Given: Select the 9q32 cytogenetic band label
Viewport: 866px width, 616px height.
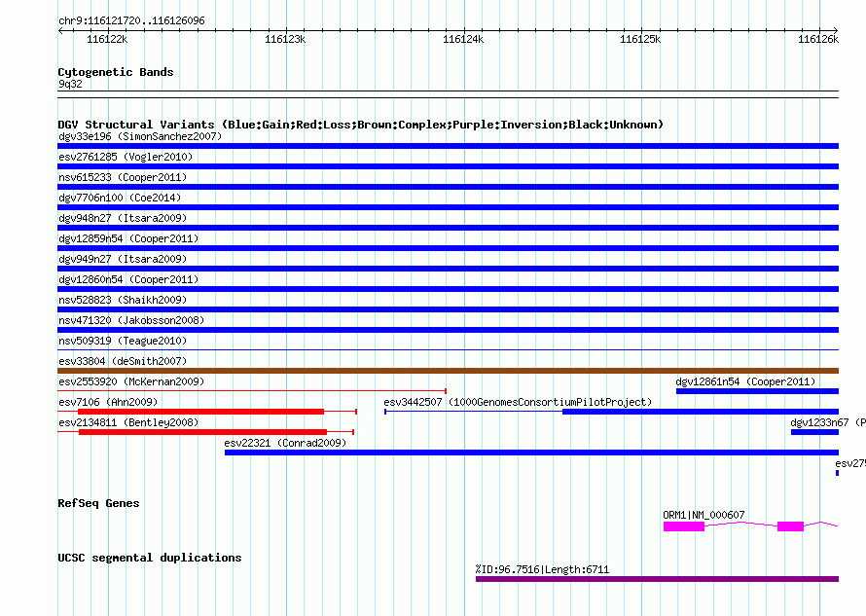Looking at the screenshot, I should point(70,84).
